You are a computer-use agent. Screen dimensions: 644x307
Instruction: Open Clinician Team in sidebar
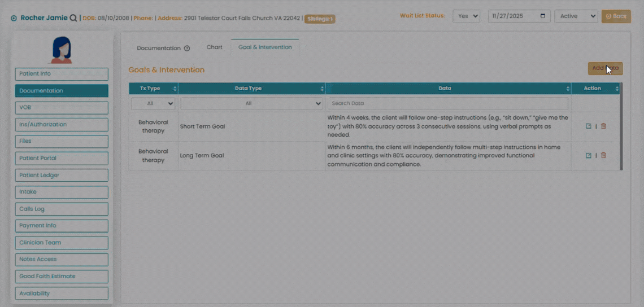coord(62,243)
